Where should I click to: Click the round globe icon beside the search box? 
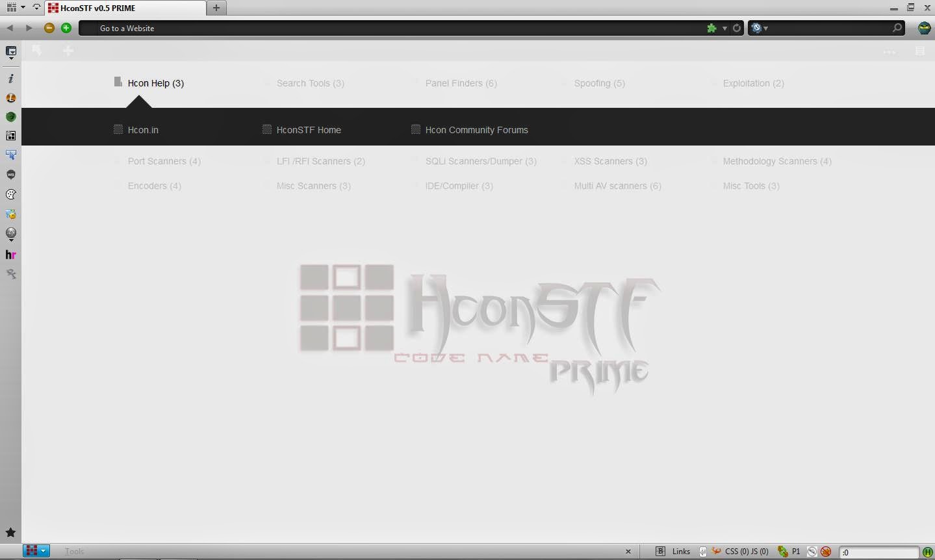pos(924,28)
